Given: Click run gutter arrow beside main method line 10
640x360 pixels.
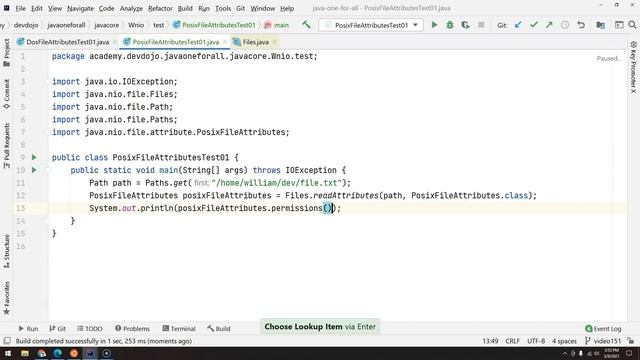Looking at the screenshot, I should click(x=34, y=170).
